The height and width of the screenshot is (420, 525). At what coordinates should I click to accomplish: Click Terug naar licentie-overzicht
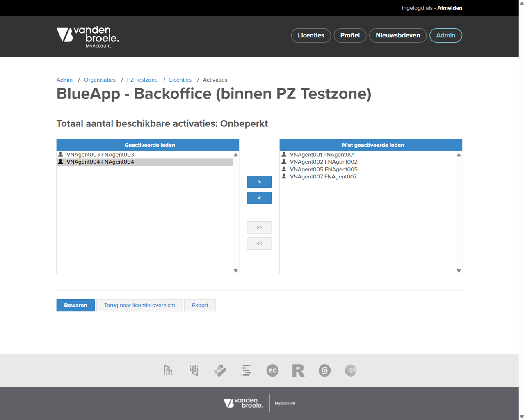pos(139,305)
